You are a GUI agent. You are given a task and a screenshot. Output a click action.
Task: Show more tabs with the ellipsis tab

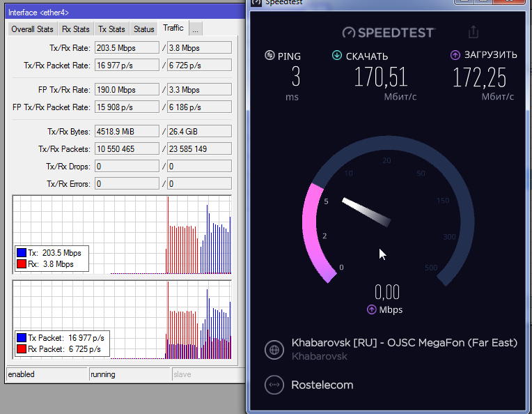[x=196, y=29]
